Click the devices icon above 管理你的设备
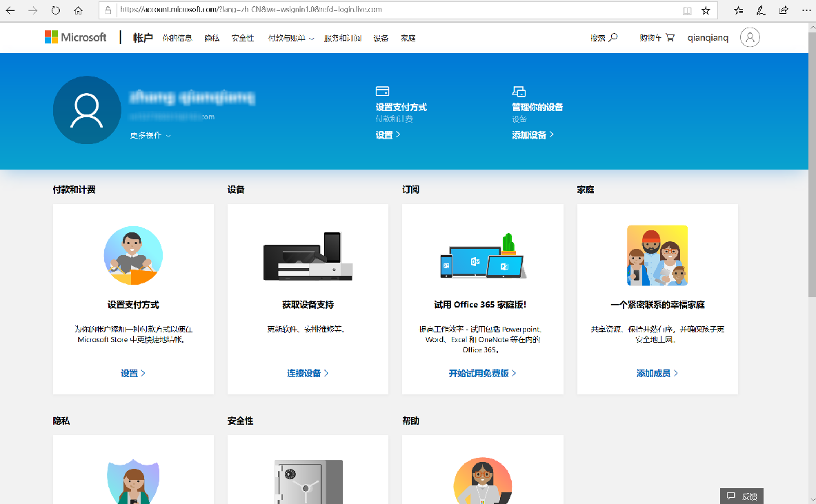The image size is (816, 504). click(x=519, y=90)
